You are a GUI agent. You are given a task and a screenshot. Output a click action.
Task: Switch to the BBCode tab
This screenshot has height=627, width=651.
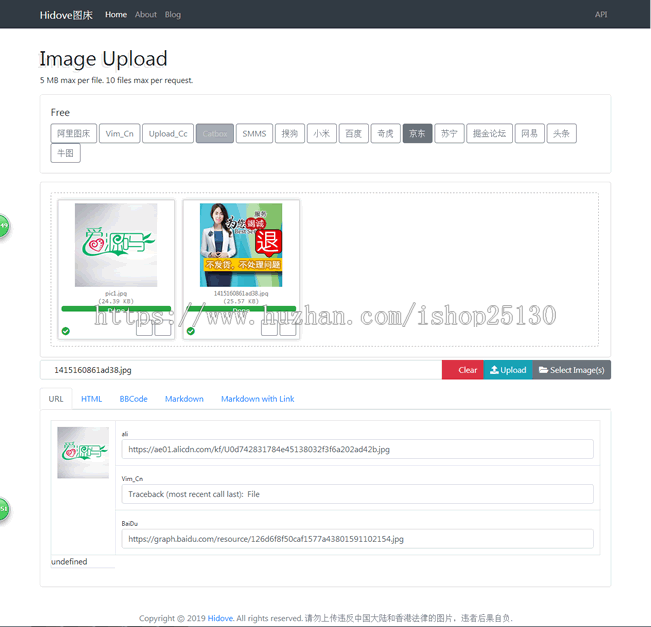pos(133,399)
